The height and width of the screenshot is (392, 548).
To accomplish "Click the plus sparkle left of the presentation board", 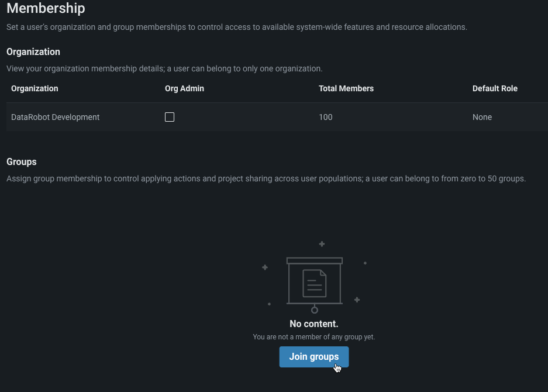I will (x=265, y=267).
